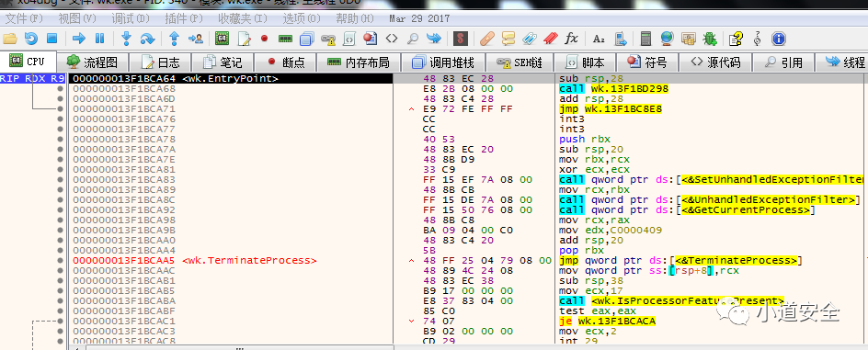The height and width of the screenshot is (350, 868).
Task: Open threads via double-arrow toolbar icon
Action: (433, 39)
